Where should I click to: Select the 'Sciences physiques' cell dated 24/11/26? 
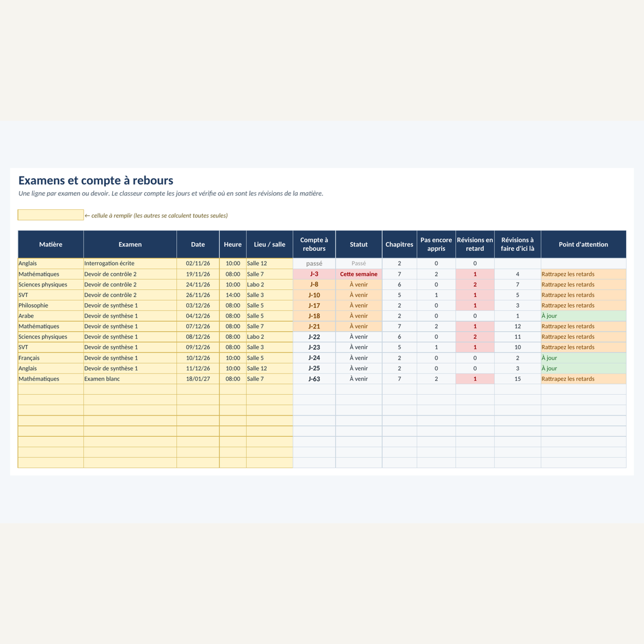coord(51,284)
